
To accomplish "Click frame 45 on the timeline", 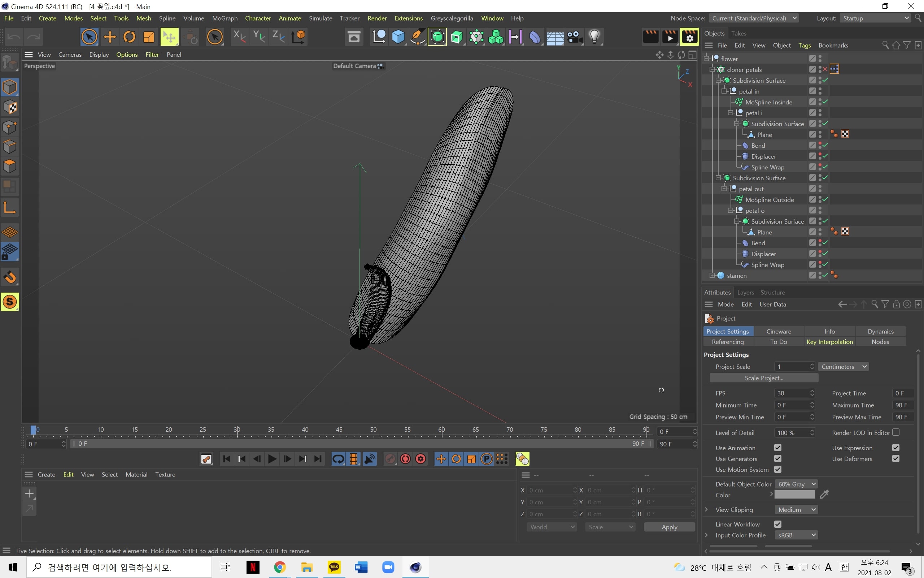I will pyautogui.click(x=339, y=430).
